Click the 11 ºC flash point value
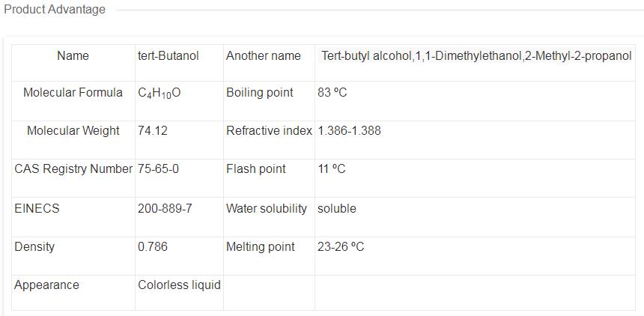644x316 pixels. point(332,169)
